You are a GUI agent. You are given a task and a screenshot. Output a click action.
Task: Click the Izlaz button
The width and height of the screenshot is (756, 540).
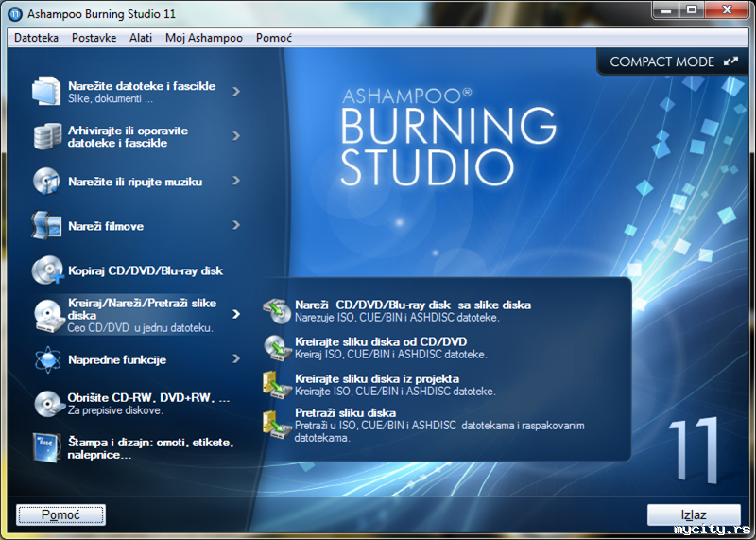pyautogui.click(x=694, y=514)
